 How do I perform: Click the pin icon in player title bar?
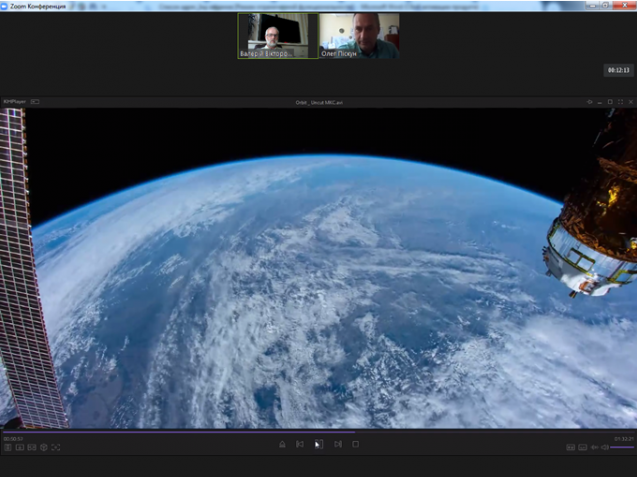click(x=590, y=101)
